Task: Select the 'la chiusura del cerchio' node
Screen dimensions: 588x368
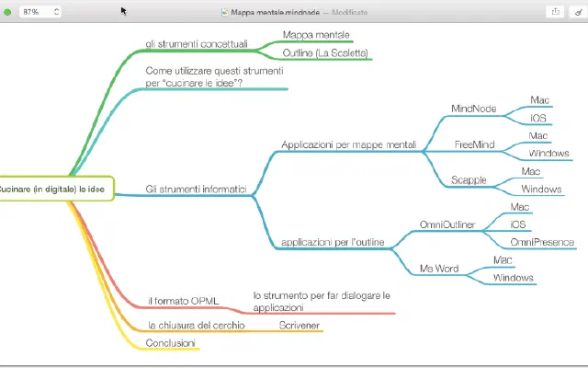Action: click(x=197, y=325)
